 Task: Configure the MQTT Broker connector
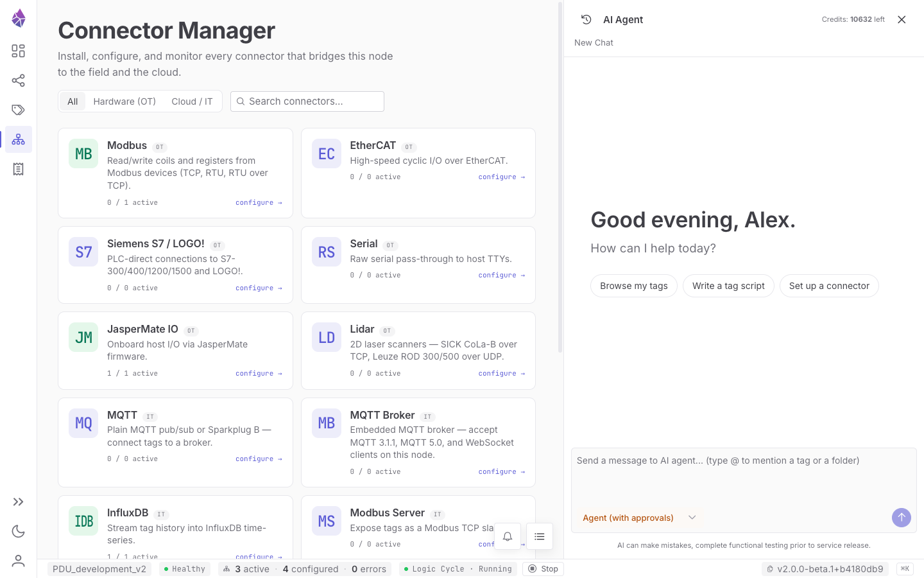502,471
